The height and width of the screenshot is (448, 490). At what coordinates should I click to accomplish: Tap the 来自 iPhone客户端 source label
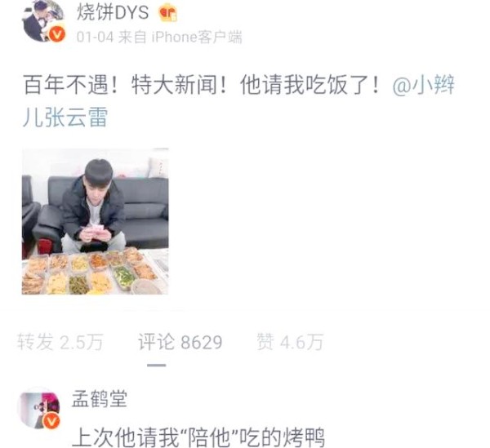click(180, 38)
